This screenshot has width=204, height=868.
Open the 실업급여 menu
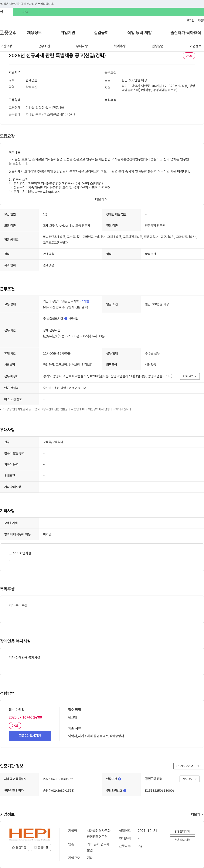[x=101, y=33]
